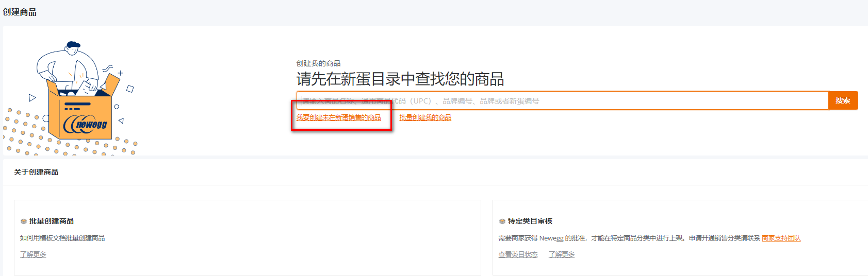The height and width of the screenshot is (276, 868).
Task: Click the 关于创建商品 section heading
Action: coord(36,172)
